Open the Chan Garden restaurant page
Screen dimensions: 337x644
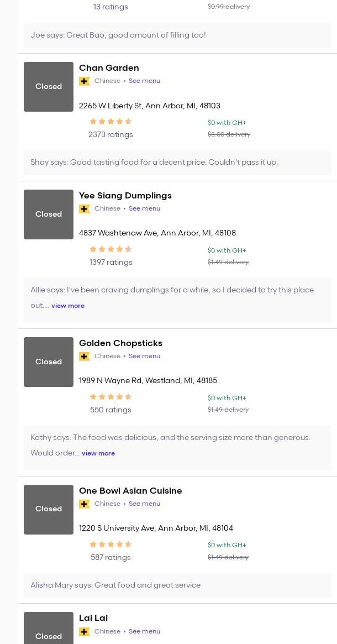coord(109,68)
